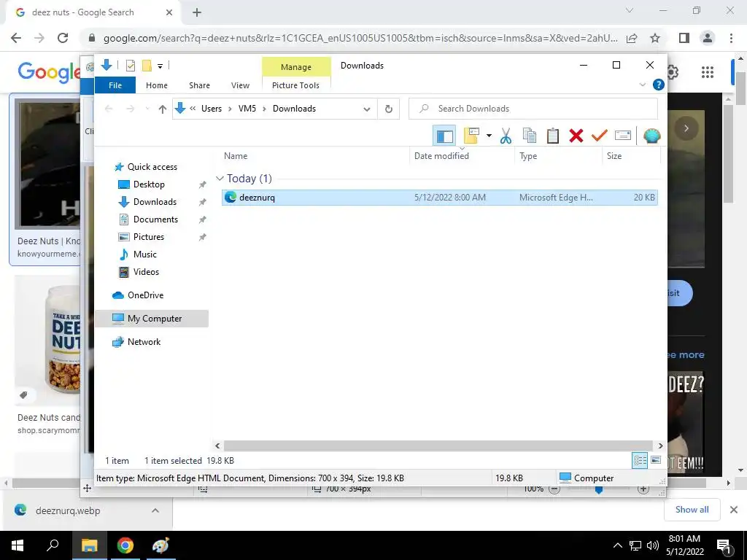Click the folder options icon in Explorer toolbar

point(472,136)
